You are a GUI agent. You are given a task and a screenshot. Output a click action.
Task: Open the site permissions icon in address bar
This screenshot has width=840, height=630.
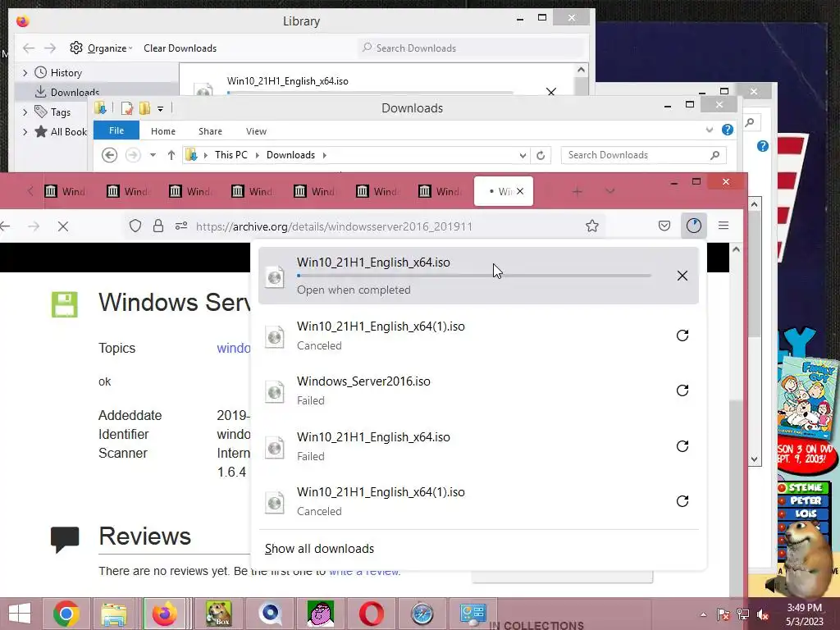[x=181, y=226]
